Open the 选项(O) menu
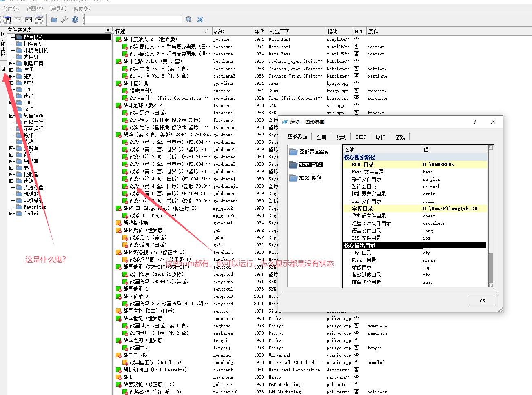The width and height of the screenshot is (532, 395). coord(58,8)
